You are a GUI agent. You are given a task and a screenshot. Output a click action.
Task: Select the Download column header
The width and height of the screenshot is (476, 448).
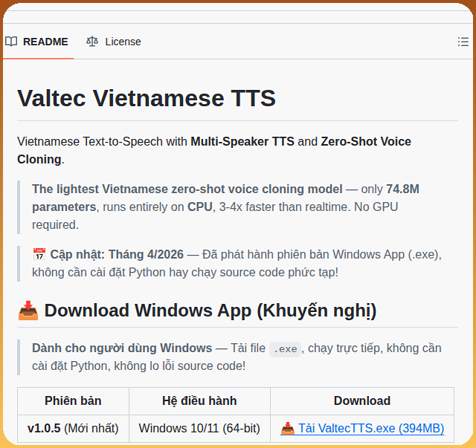coord(362,401)
